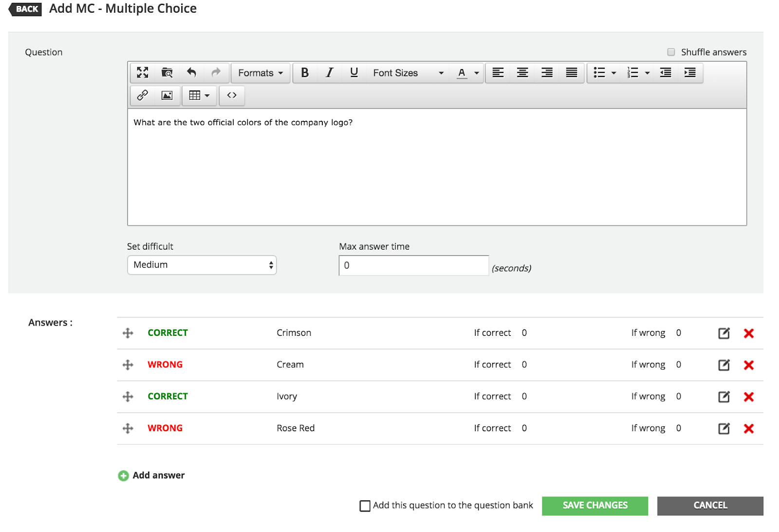The height and width of the screenshot is (532, 779).
Task: Insert an image into the question
Action: click(167, 95)
